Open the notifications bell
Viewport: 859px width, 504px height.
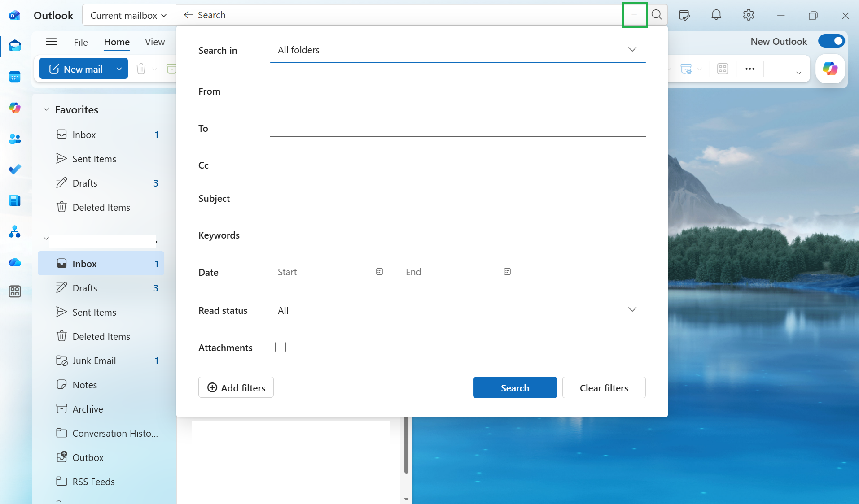coord(716,15)
